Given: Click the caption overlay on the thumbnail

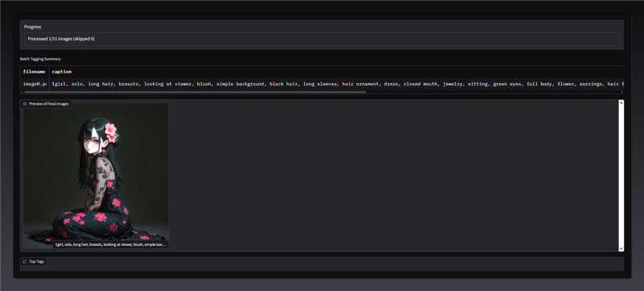Looking at the screenshot, I should 111,244.
